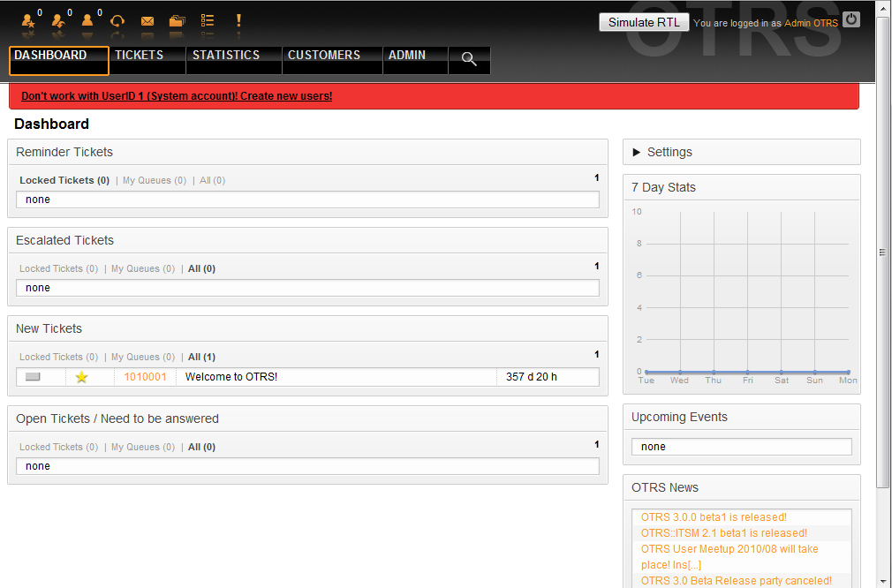892x588 pixels.
Task: Open ticket number 1010001 link
Action: tap(145, 377)
